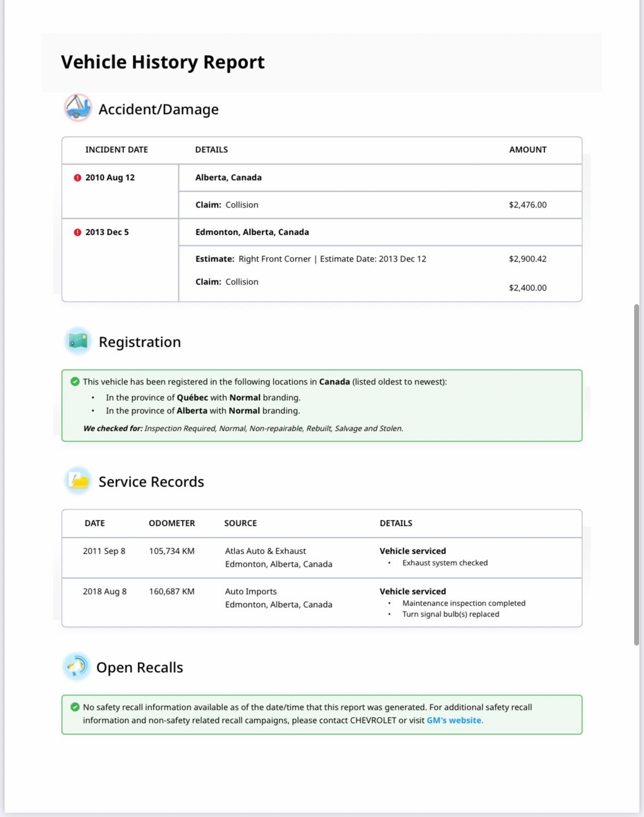Viewport: 644px width, 817px height.
Task: Select the $2,476.00 collision claim amount
Action: click(x=527, y=205)
